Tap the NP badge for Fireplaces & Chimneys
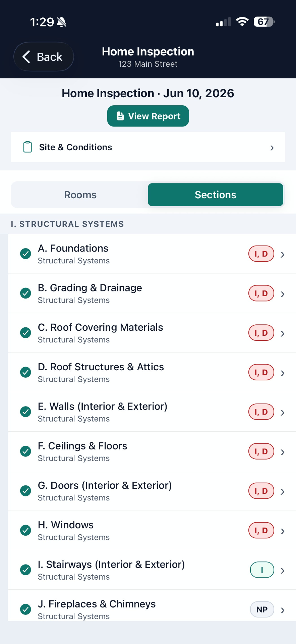The image size is (296, 644). point(262,609)
